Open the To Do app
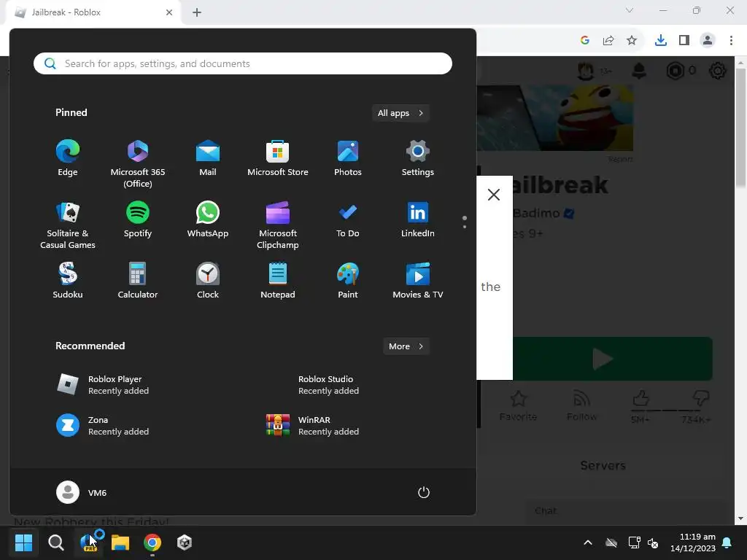Viewport: 747px width, 560px height. (348, 219)
